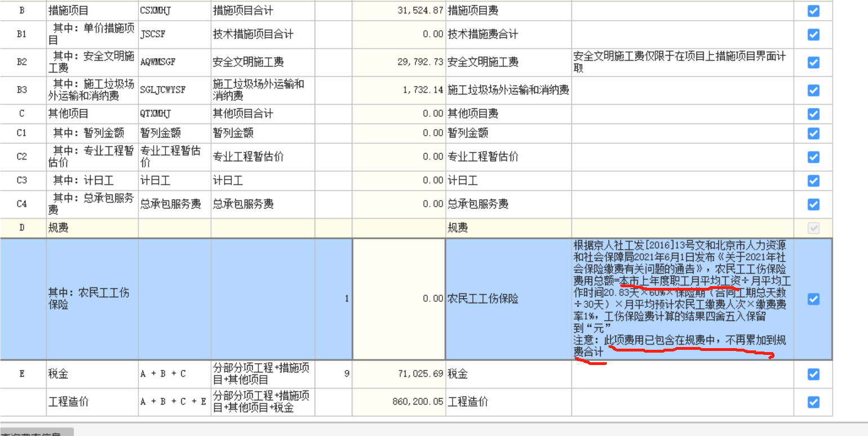Select the row label E
This screenshot has width=868, height=436.
tap(23, 374)
